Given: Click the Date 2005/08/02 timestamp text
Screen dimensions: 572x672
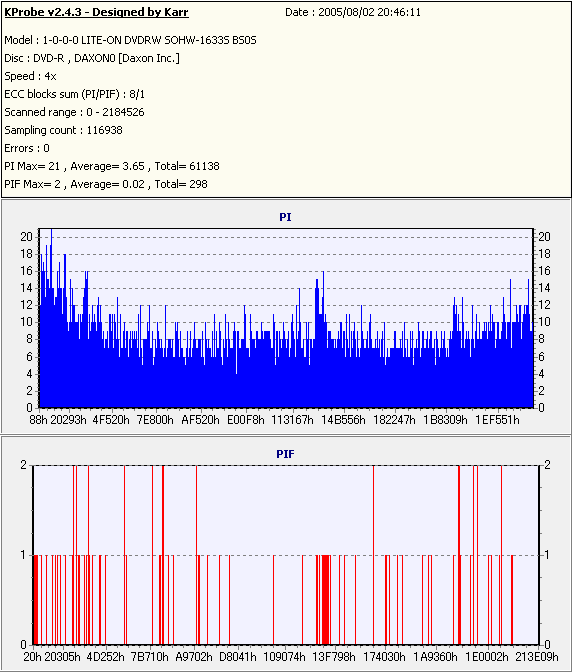Looking at the screenshot, I should pyautogui.click(x=353, y=12).
